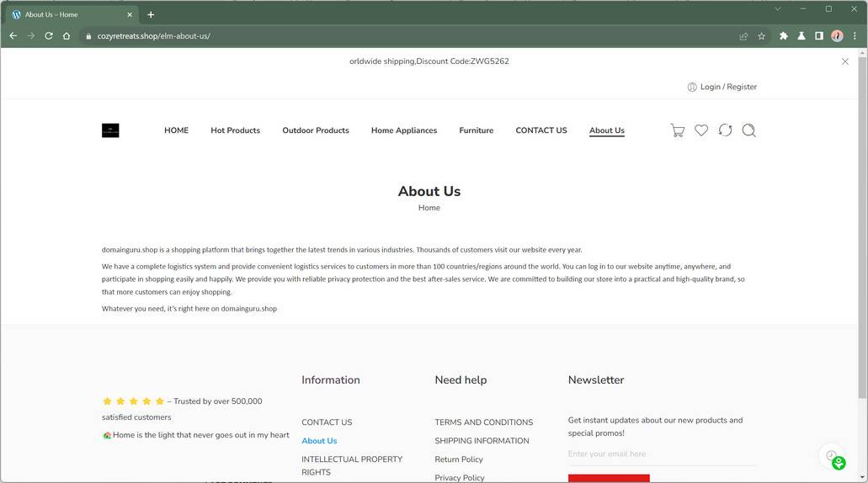Click the Information footer heading
The height and width of the screenshot is (483, 868).
coord(331,380)
